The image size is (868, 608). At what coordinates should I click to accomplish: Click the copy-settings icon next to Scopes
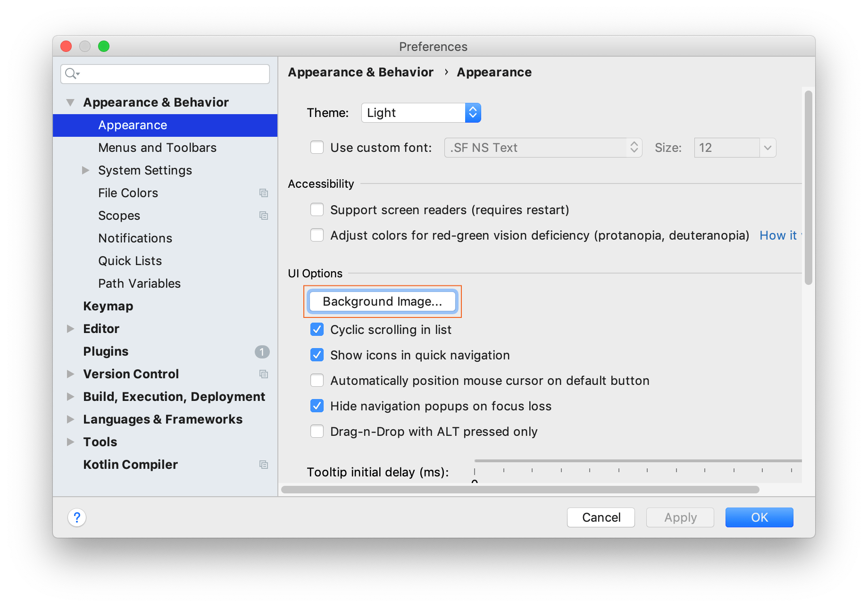click(x=264, y=216)
